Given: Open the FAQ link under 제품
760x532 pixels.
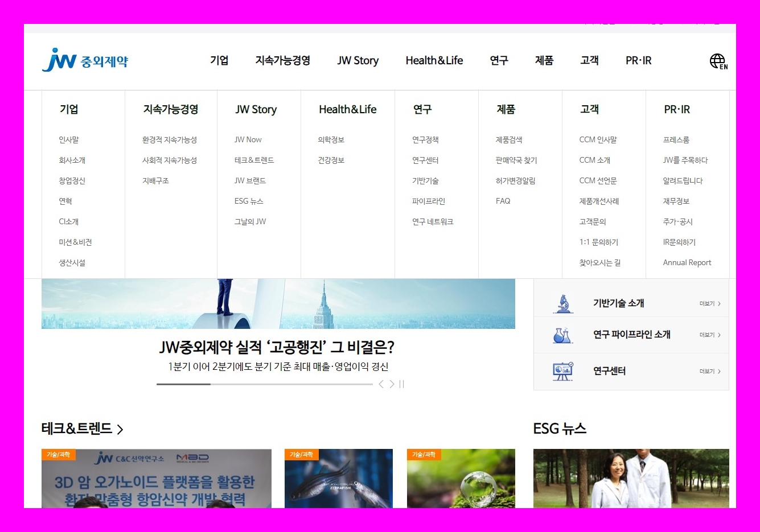Looking at the screenshot, I should click(503, 201).
